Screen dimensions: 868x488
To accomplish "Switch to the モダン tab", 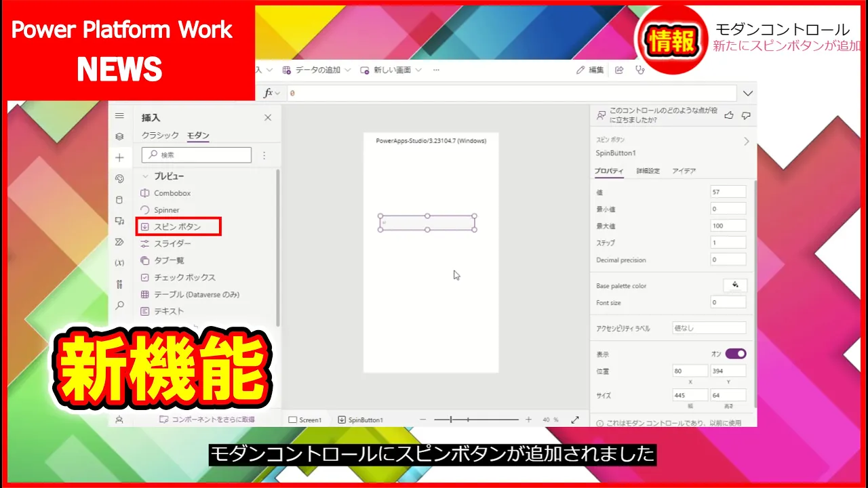I will pyautogui.click(x=198, y=136).
